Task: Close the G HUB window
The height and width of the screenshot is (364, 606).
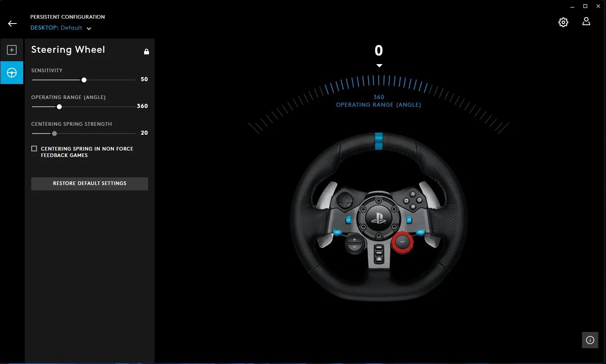Action: tap(598, 6)
